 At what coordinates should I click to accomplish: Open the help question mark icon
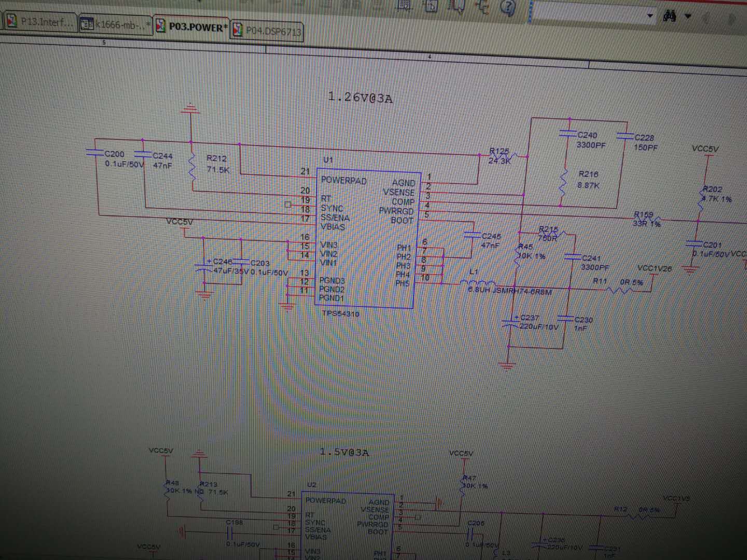[x=508, y=7]
